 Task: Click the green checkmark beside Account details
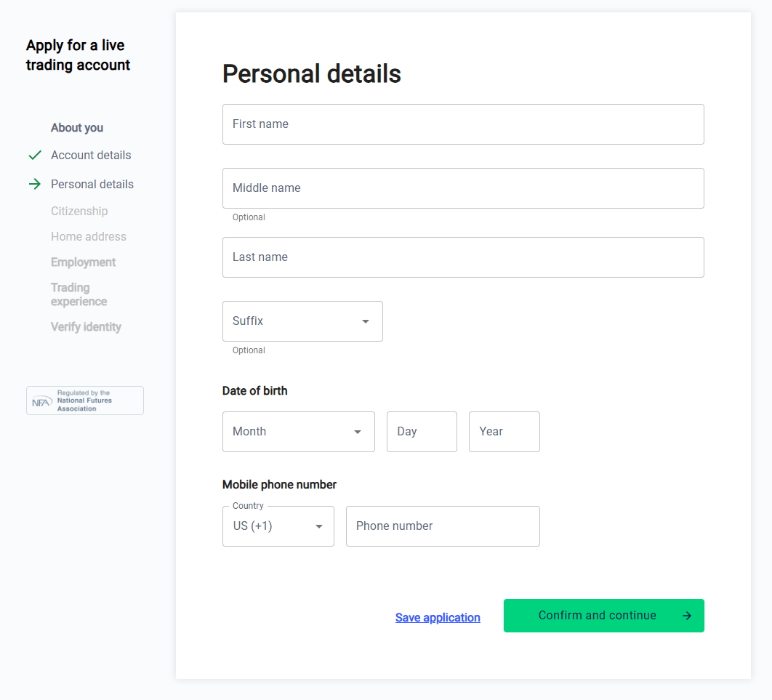[x=34, y=156]
